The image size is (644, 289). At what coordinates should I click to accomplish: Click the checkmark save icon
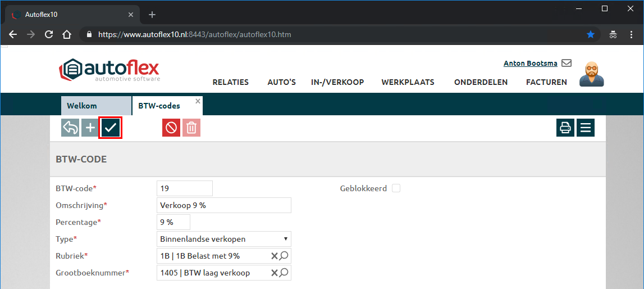111,128
